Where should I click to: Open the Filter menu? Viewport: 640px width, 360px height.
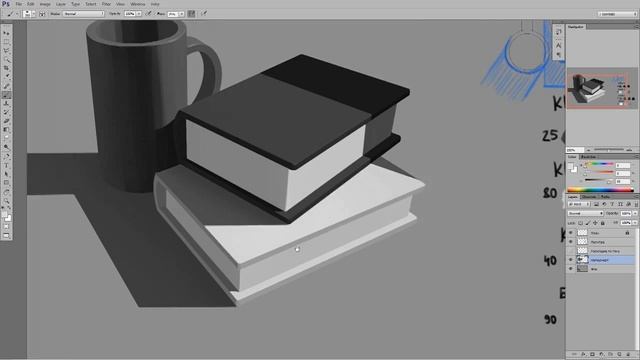pyautogui.click(x=106, y=4)
